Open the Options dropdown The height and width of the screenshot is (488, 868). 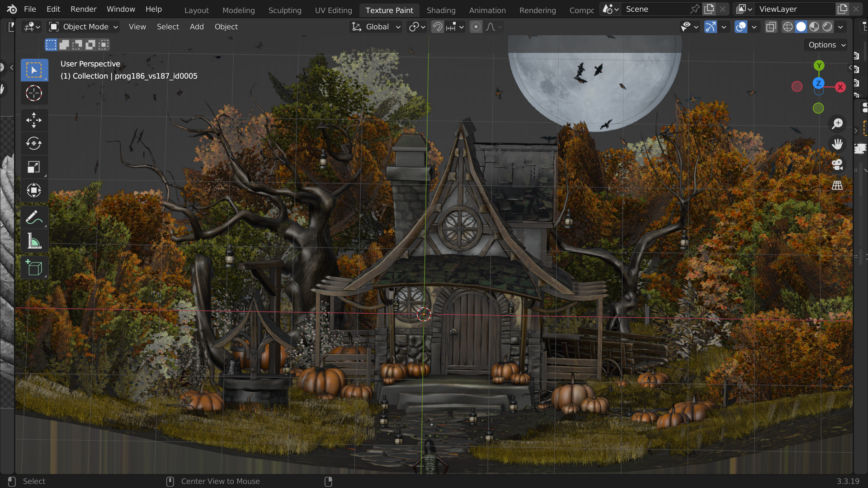click(826, 45)
